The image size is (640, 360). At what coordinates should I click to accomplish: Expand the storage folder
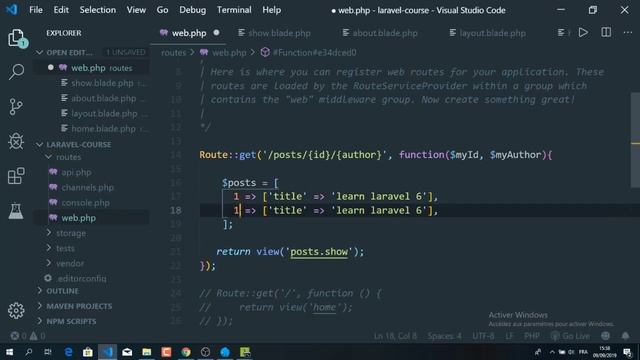[49, 233]
